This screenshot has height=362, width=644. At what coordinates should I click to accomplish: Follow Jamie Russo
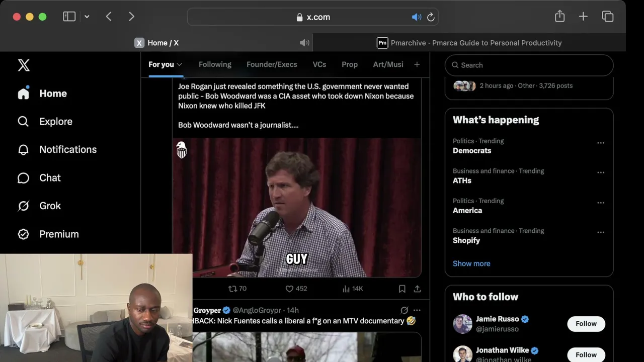[x=586, y=324]
